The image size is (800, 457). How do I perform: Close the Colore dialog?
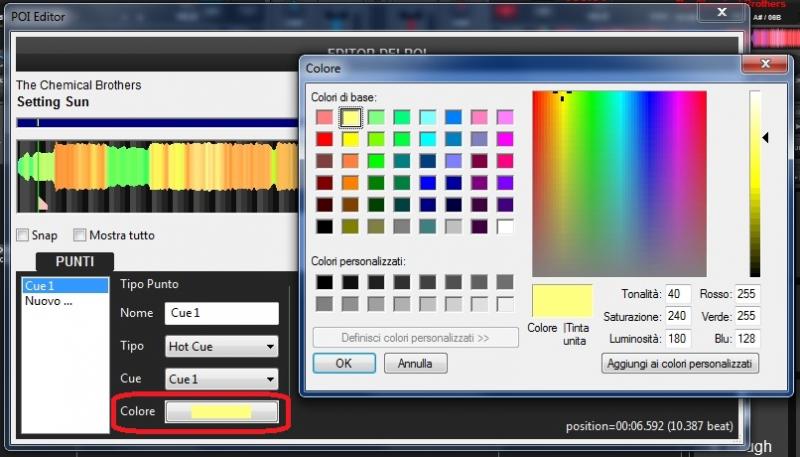pos(765,64)
